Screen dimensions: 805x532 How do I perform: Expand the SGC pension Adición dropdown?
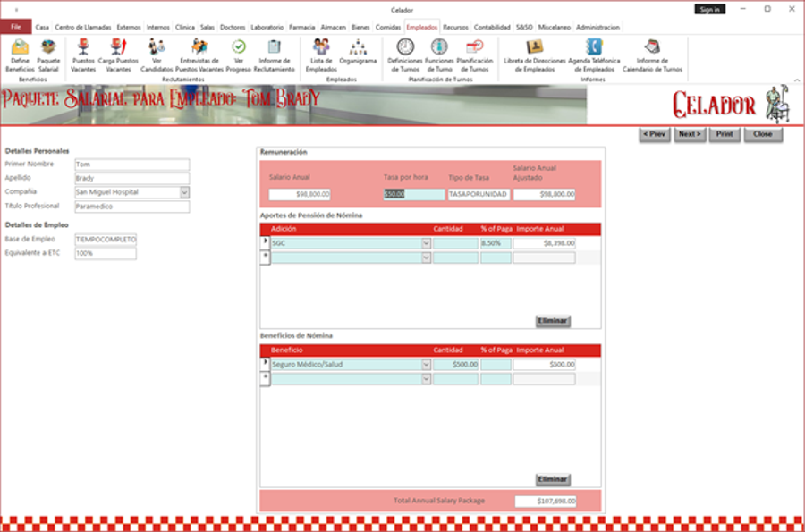[x=426, y=243]
